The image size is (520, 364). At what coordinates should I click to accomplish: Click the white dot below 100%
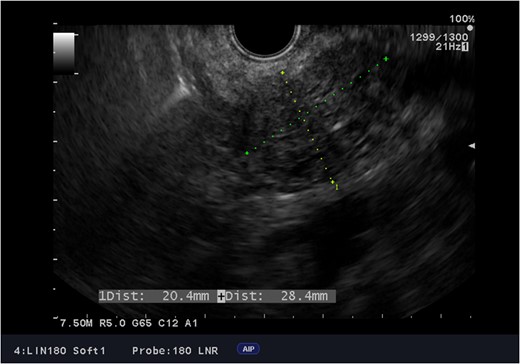pos(470,28)
